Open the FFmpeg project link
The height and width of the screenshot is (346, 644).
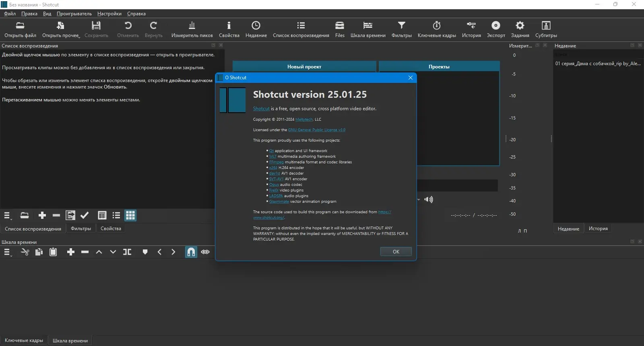click(277, 162)
